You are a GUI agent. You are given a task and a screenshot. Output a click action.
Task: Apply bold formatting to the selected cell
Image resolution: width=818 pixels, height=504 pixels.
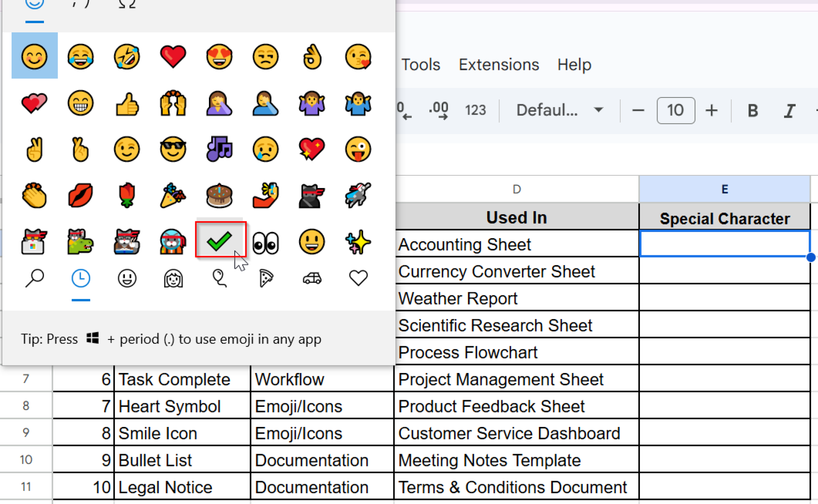click(x=752, y=111)
